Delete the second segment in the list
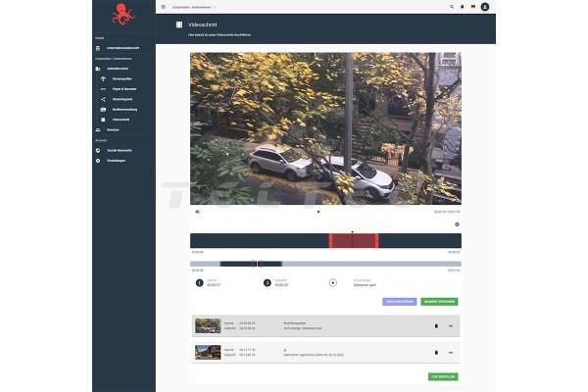588x392 pixels. point(436,352)
